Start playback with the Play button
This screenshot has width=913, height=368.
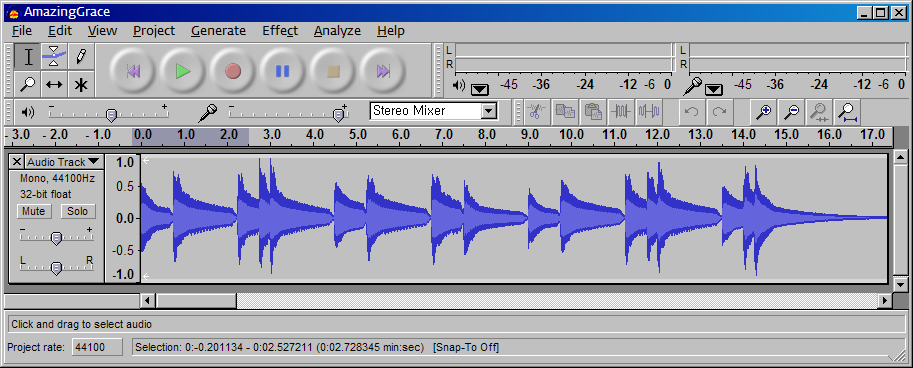click(183, 71)
